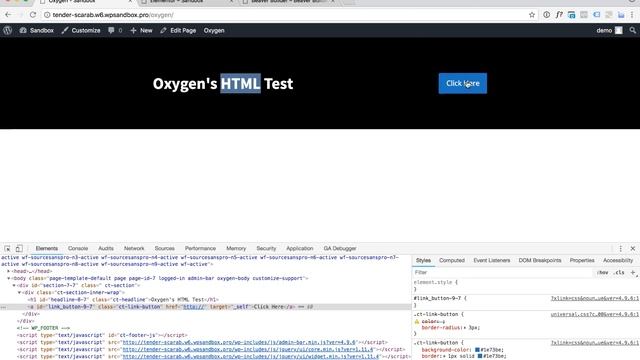640x360 pixels.
Task: Collapse the body element node
Action: click(8, 278)
